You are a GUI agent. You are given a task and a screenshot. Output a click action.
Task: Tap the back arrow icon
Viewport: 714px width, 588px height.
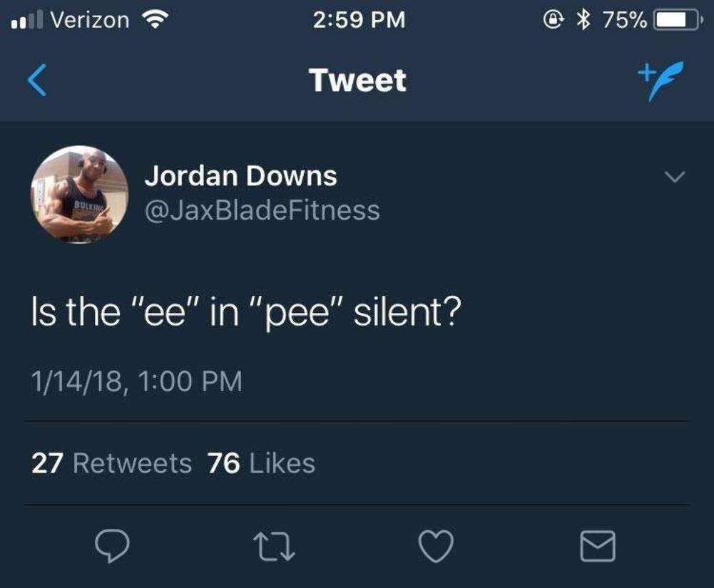[38, 81]
